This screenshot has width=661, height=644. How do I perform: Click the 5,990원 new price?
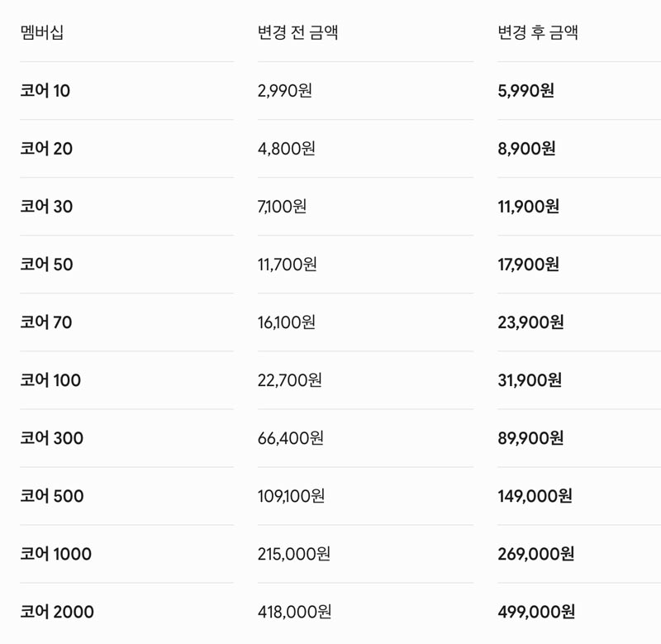pos(525,91)
